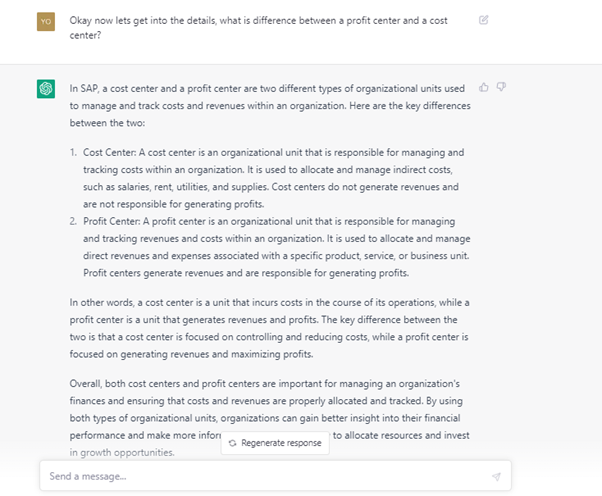This screenshot has width=602, height=496.
Task: Click the green ChatGPT logo avatar
Action: click(46, 89)
